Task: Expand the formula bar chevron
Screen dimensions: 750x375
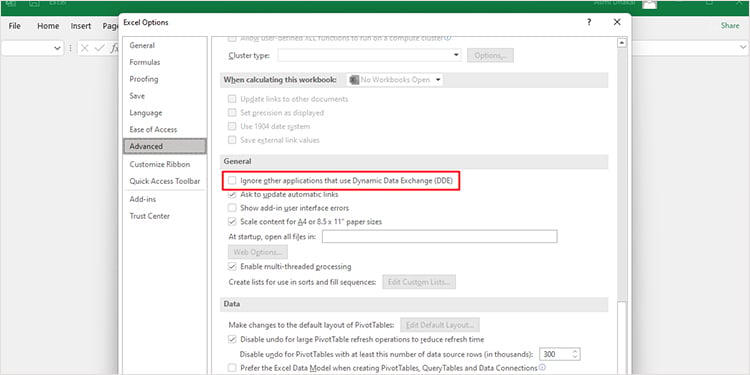Action: 743,47
